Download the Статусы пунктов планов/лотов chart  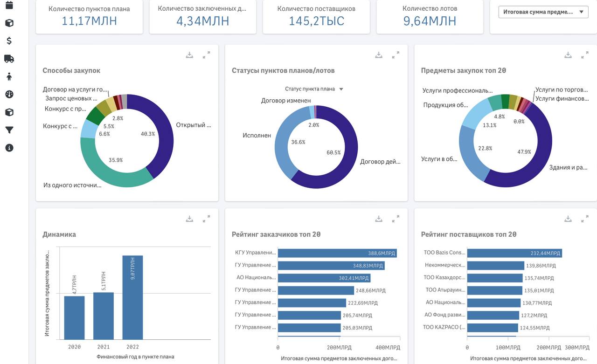coord(379,55)
